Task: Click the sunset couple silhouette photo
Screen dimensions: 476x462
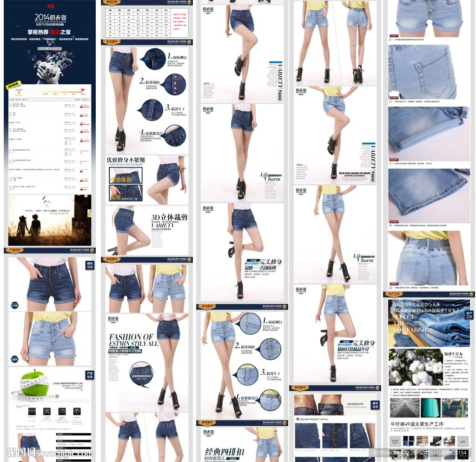Action: pos(50,220)
